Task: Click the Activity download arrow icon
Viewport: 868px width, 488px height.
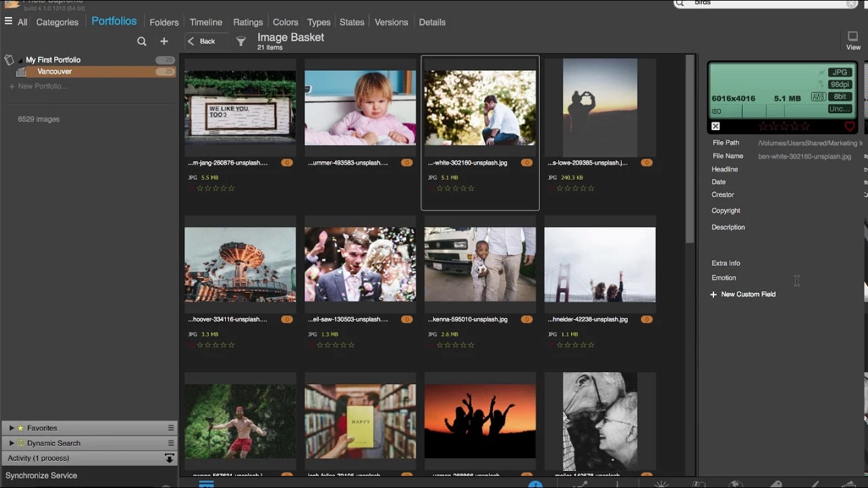Action: point(170,459)
